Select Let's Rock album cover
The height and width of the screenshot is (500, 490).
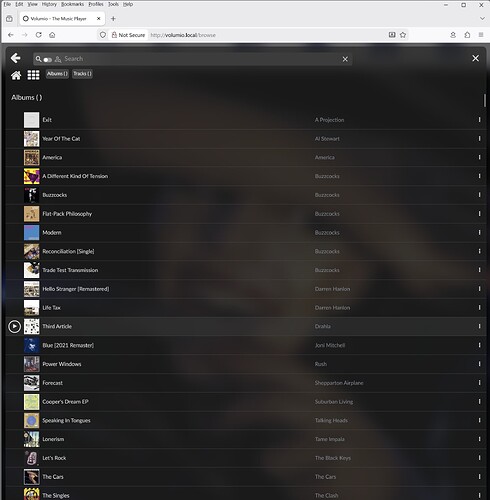coord(31,458)
